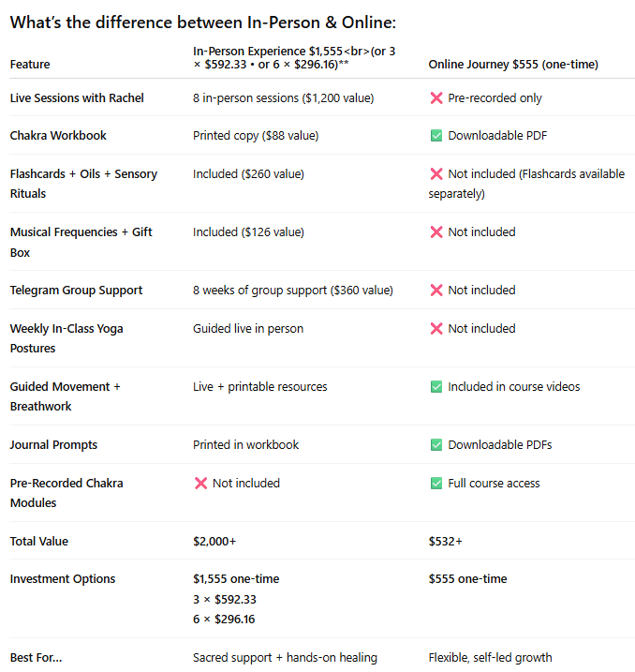Click the 6 × $296.16 payment option
The height and width of the screenshot is (672, 635).
click(x=224, y=620)
